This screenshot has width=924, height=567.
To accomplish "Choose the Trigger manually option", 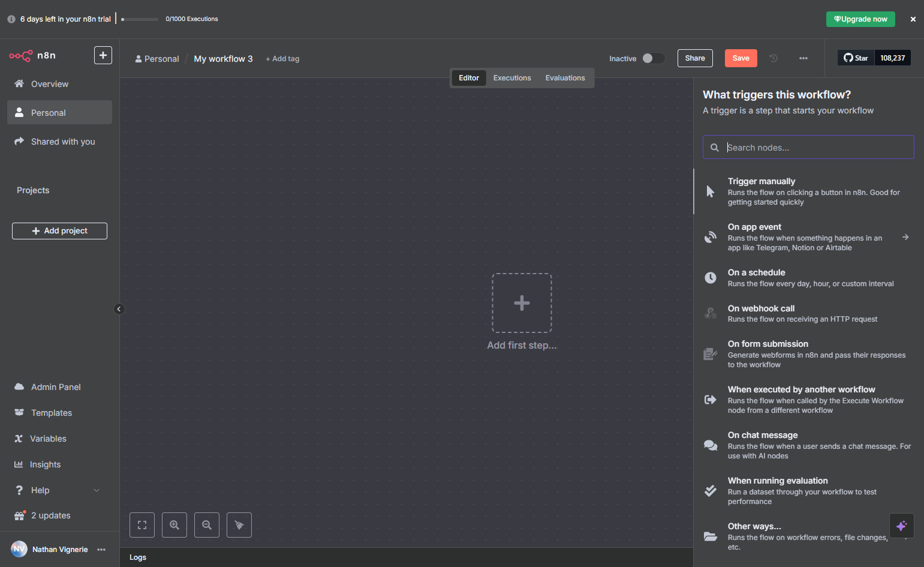I will (808, 191).
